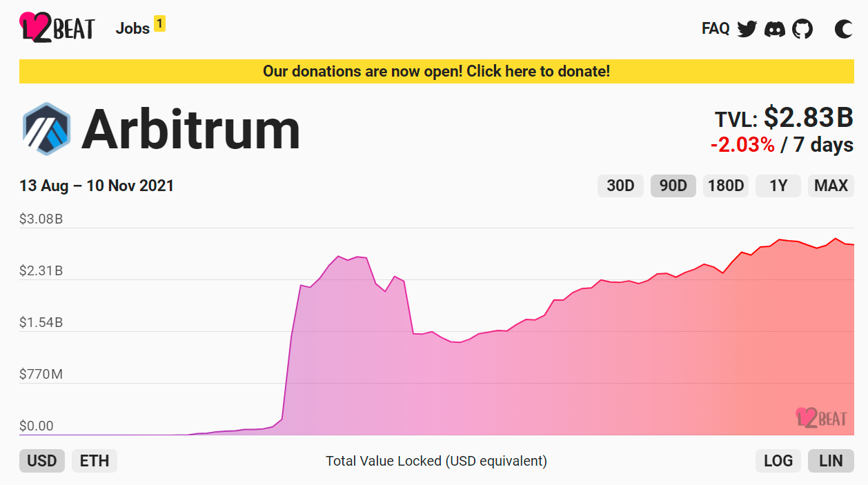Toggle dark mode with moon icon
This screenshot has width=868, height=485.
pyautogui.click(x=843, y=29)
